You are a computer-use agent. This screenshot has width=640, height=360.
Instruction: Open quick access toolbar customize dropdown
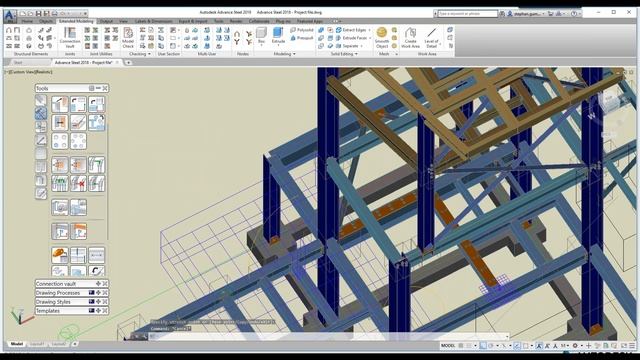coord(85,13)
